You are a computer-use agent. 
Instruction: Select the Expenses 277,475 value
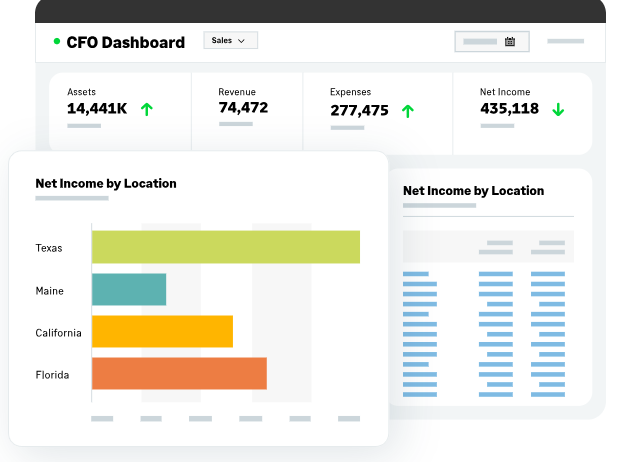pyautogui.click(x=359, y=110)
